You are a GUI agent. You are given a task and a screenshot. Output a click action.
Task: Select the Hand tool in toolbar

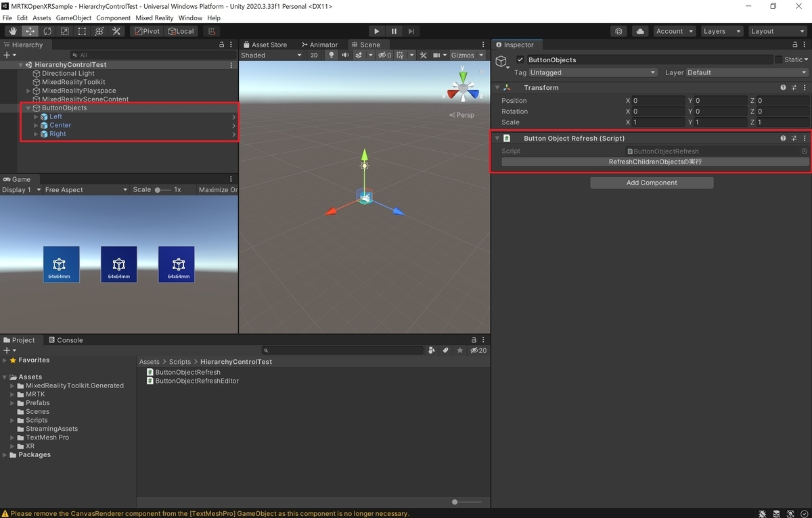coord(13,31)
